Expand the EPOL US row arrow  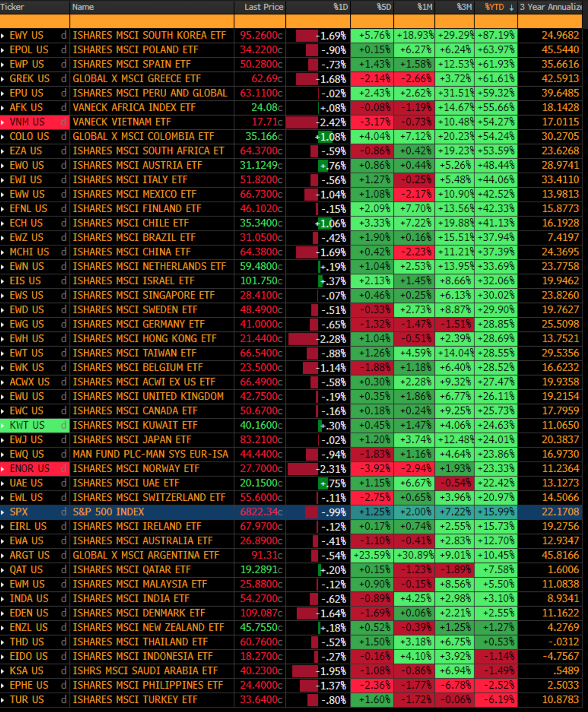coord(3,50)
